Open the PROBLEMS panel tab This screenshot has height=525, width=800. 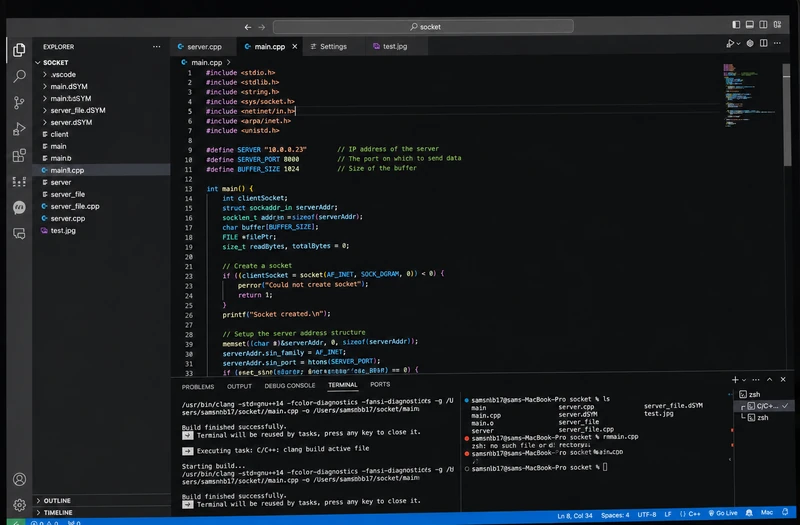pyautogui.click(x=198, y=386)
